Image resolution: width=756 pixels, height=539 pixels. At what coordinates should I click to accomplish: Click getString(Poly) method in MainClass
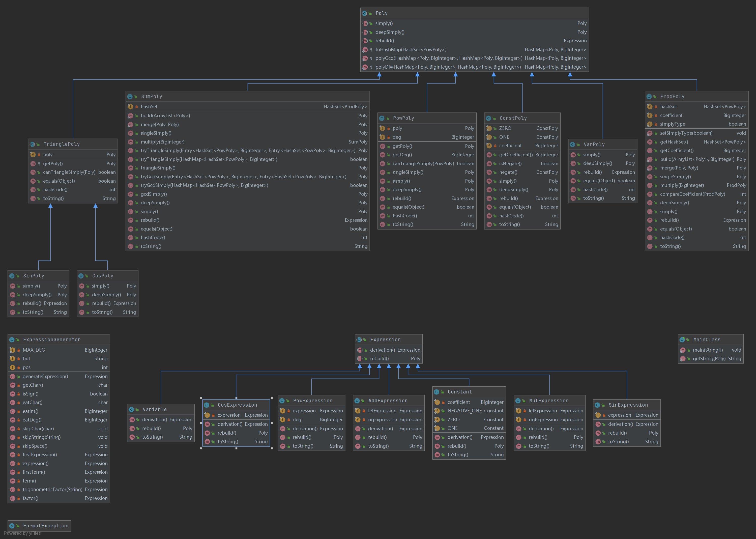709,358
